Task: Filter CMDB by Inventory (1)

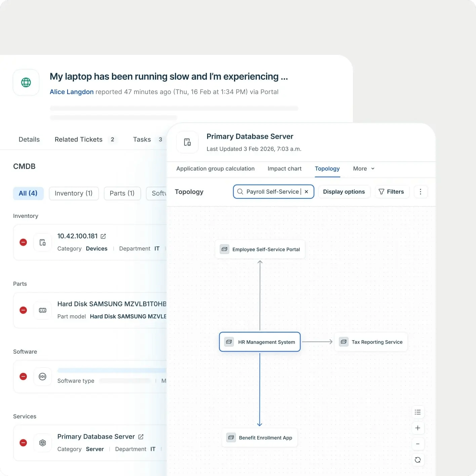Action: pyautogui.click(x=74, y=193)
